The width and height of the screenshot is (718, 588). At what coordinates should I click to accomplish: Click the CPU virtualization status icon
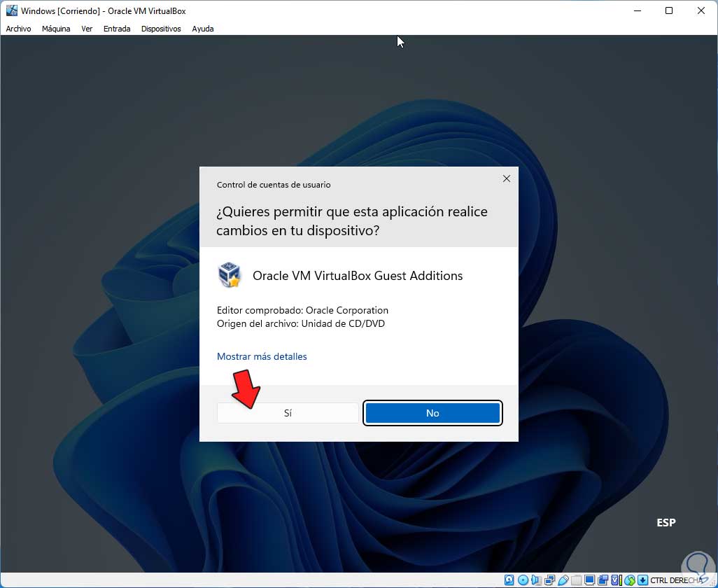coord(617,580)
